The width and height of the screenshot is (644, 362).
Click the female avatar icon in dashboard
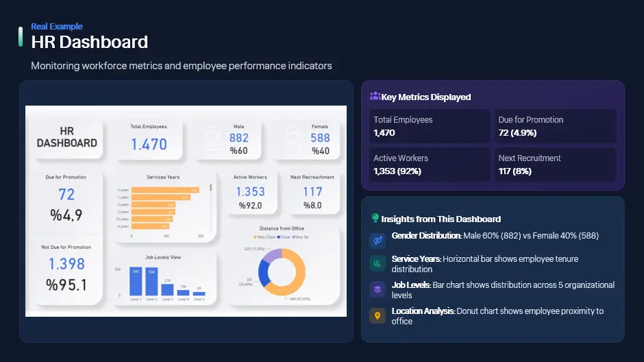pos(292,137)
